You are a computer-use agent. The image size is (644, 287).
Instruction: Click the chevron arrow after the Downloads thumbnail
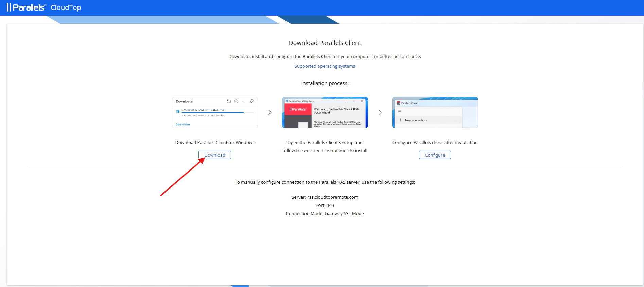(x=270, y=112)
